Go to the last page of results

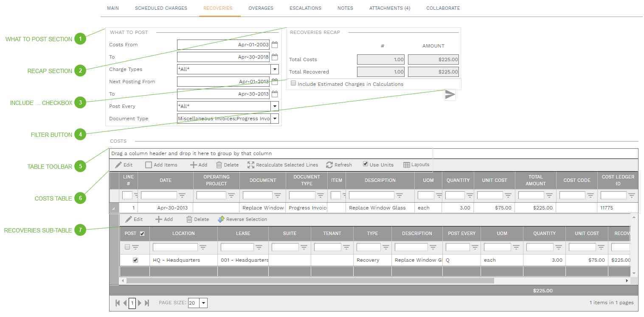[x=147, y=303]
